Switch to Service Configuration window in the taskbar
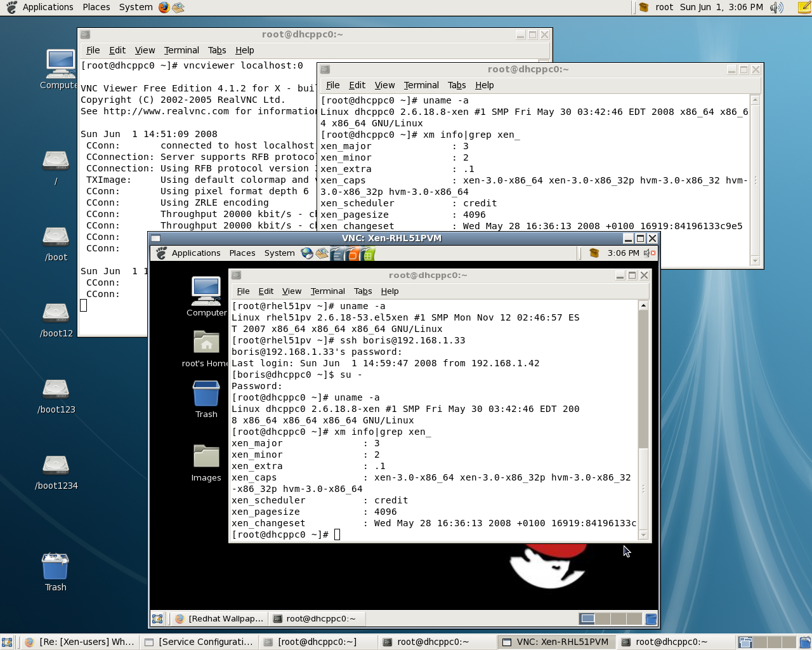This screenshot has width=812, height=650. [x=199, y=642]
